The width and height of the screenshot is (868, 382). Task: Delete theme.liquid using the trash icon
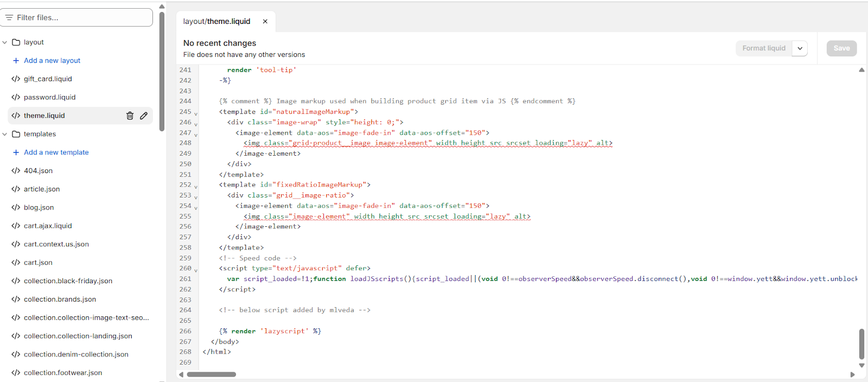(x=130, y=116)
